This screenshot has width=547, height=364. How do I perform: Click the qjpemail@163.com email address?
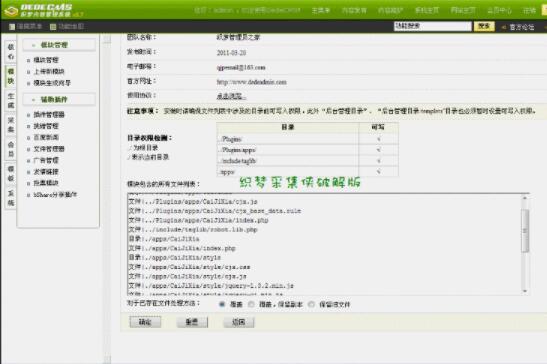click(241, 68)
